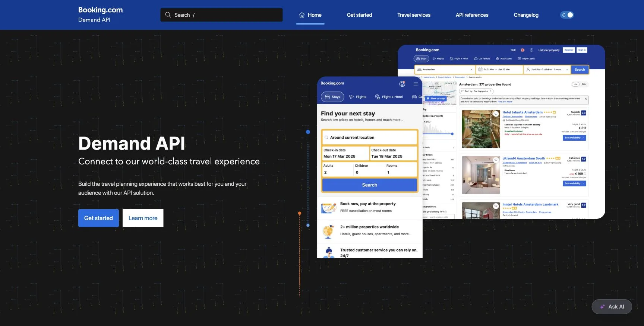Click the info icon beside the € 169 price

(x=585, y=174)
